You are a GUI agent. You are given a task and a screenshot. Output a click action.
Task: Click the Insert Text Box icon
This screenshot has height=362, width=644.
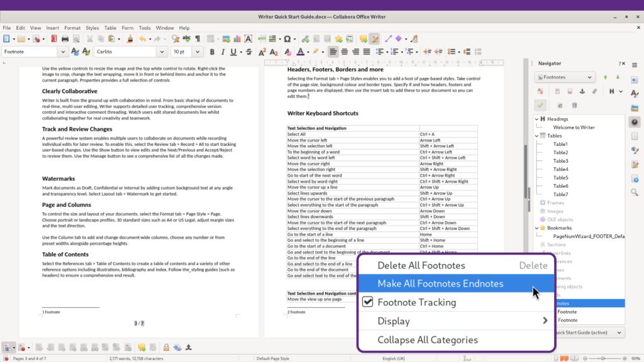coord(248,39)
